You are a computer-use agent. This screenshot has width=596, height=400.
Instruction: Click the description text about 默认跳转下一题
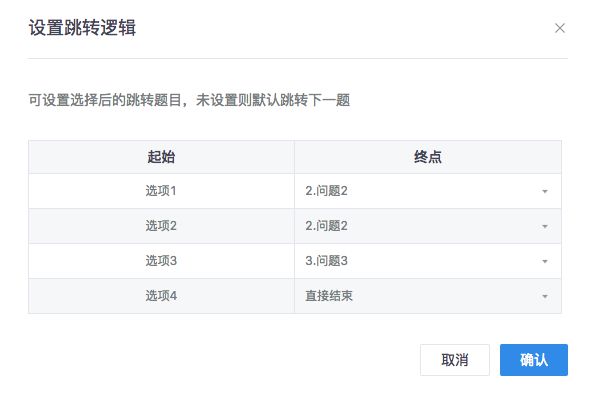(x=189, y=100)
